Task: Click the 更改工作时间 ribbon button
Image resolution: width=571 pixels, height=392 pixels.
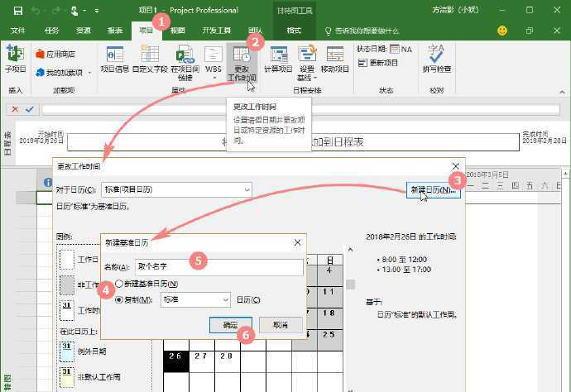Action: tap(242, 63)
